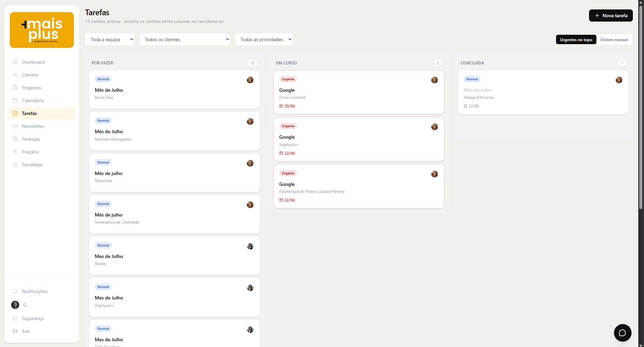Click the CONCLUÍDA column header

coord(472,63)
